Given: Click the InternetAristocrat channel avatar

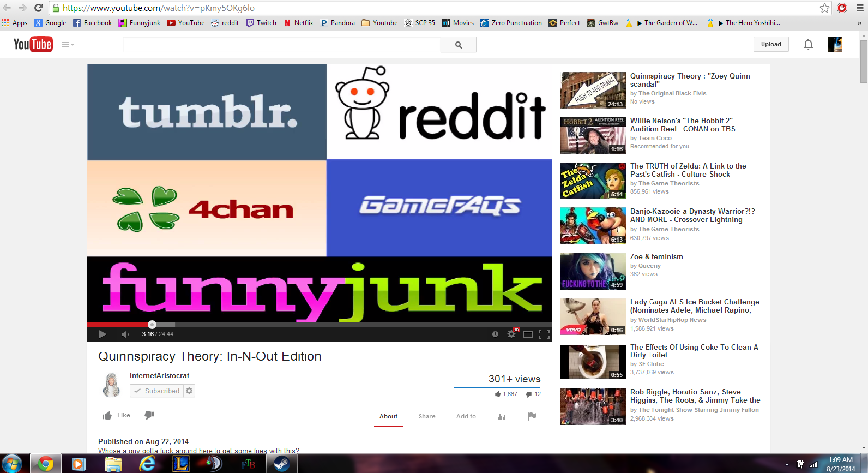Looking at the screenshot, I should click(111, 385).
